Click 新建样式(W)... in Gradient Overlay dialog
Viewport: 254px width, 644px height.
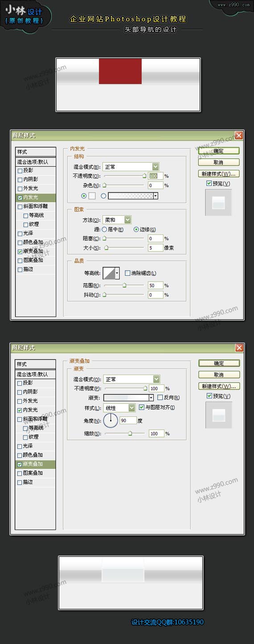(219, 386)
